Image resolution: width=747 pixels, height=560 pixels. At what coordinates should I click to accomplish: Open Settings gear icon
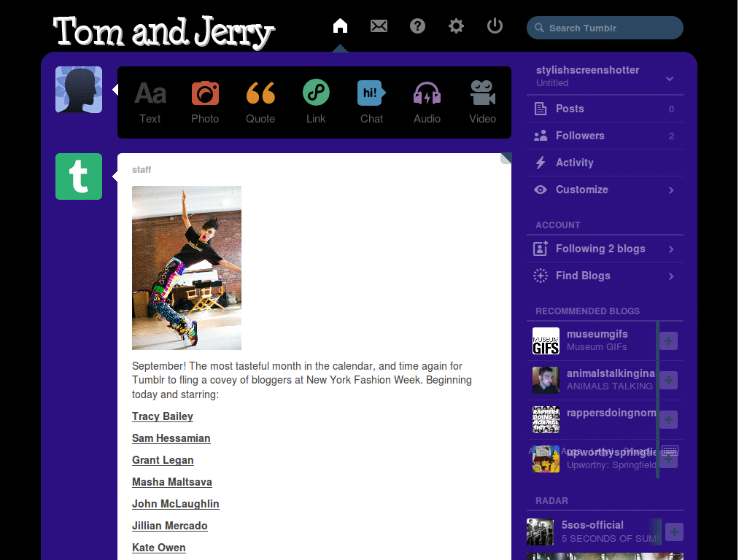456,26
